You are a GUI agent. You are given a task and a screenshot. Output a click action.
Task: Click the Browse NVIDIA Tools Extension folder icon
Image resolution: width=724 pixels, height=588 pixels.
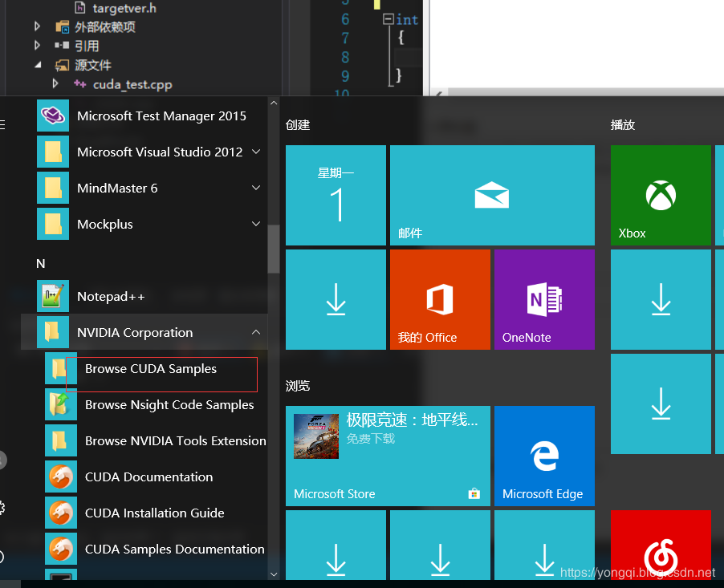point(60,440)
